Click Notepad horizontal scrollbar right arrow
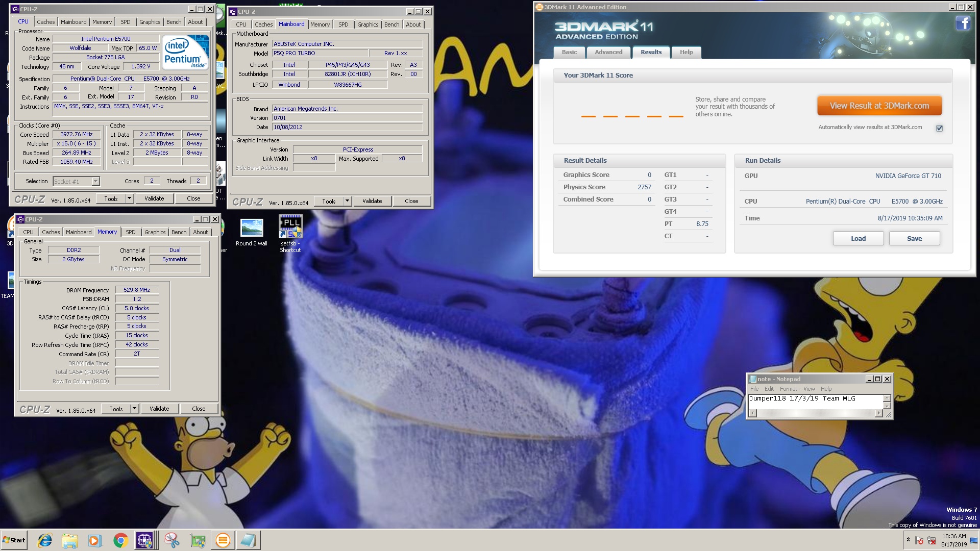Screen dimensions: 980x551 878,413
